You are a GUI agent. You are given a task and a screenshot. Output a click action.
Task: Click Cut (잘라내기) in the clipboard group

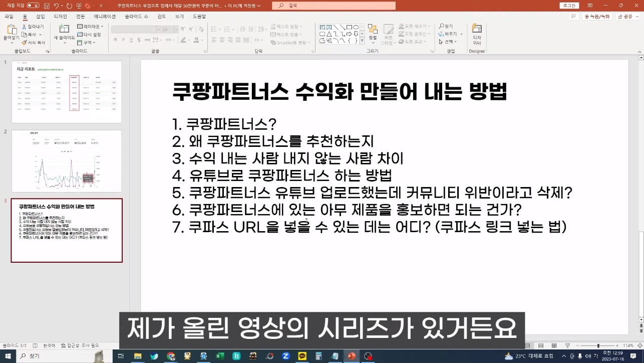tap(33, 27)
